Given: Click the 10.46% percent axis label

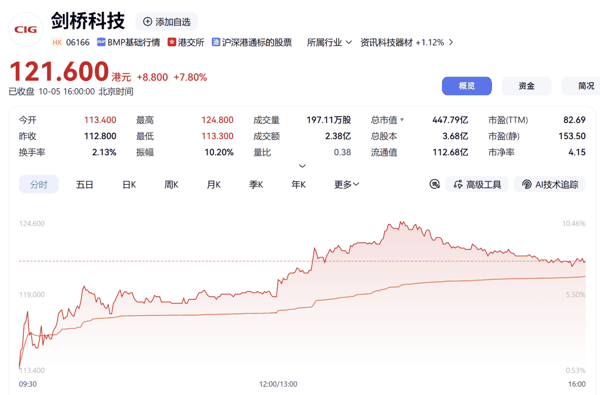Looking at the screenshot, I should pos(574,223).
